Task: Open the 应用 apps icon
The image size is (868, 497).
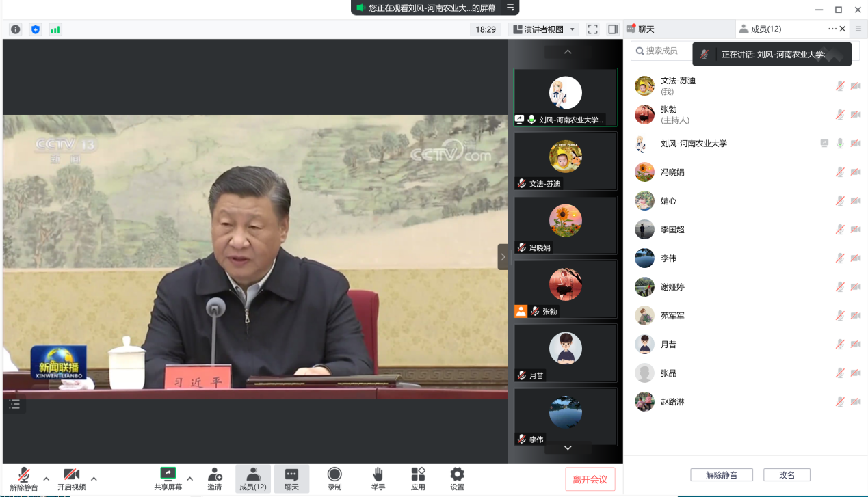Action: pos(418,479)
